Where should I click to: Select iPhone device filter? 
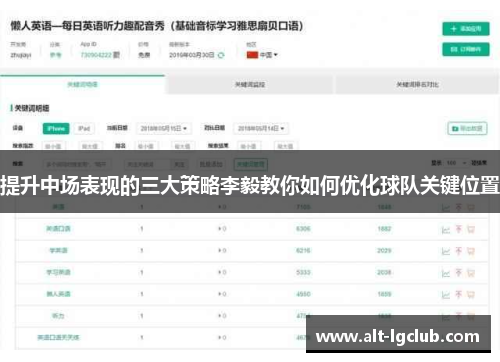56,129
